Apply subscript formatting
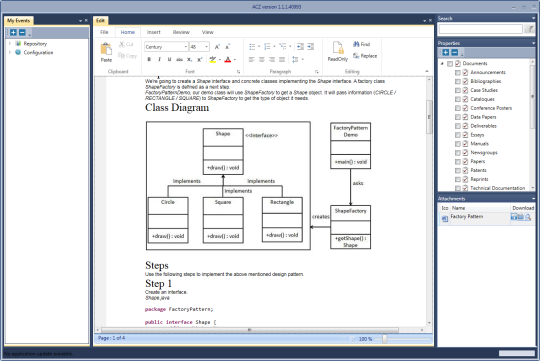 coord(189,59)
